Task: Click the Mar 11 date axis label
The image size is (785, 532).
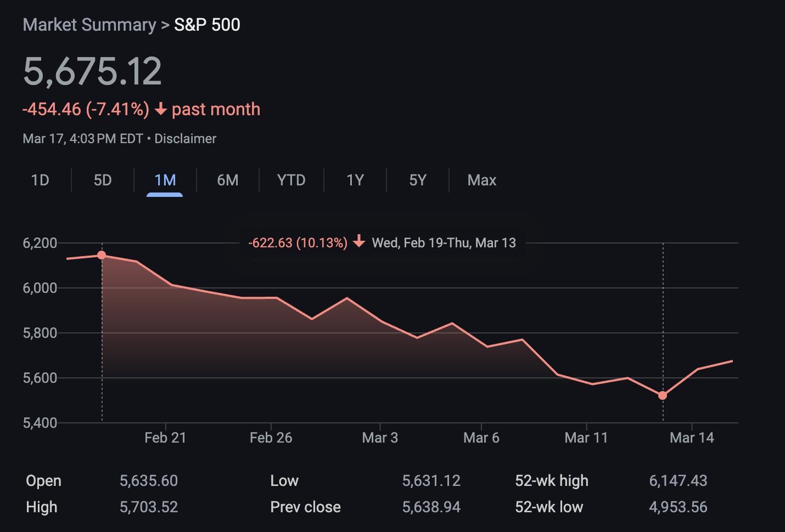Action: pyautogui.click(x=586, y=438)
